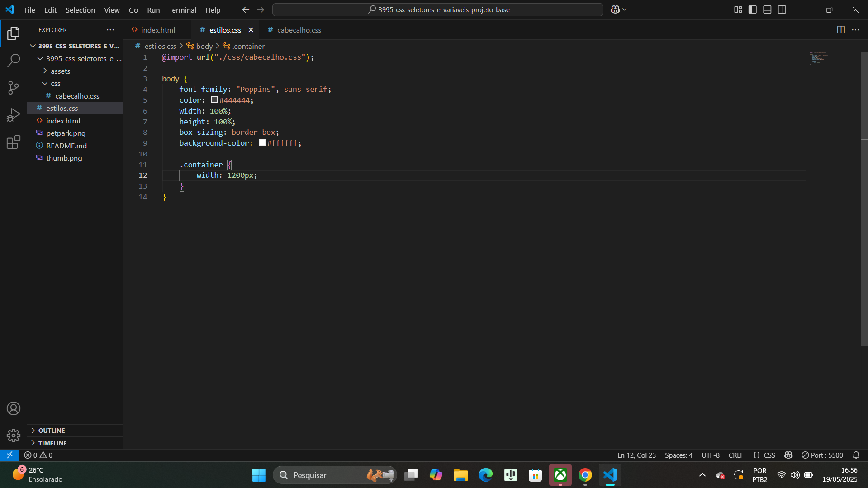Open editor More Actions ellipsis
Viewport: 868px width, 488px height.
855,30
